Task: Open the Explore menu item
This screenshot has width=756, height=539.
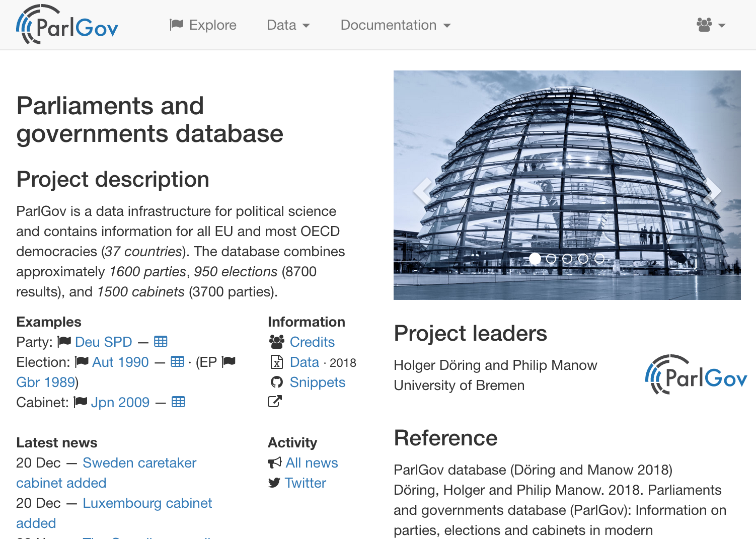Action: point(203,25)
